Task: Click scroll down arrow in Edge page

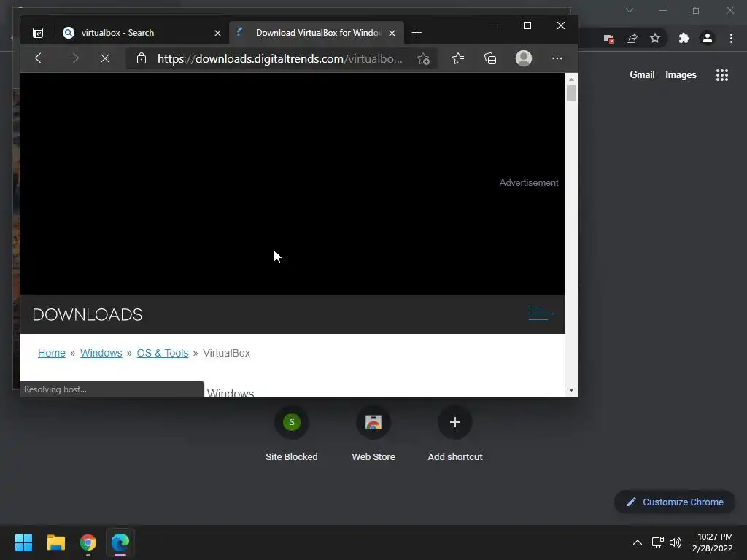Action: (571, 390)
